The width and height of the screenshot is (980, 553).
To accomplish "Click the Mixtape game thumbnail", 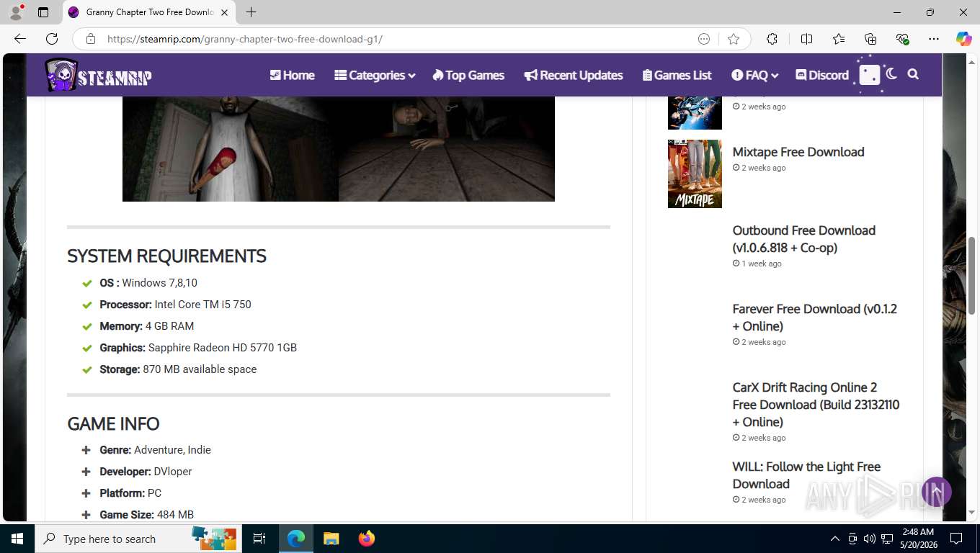I will point(695,174).
